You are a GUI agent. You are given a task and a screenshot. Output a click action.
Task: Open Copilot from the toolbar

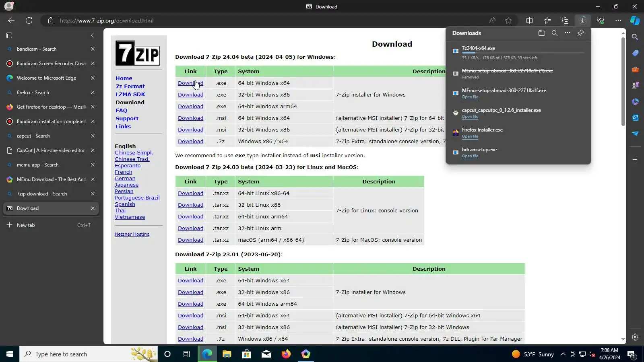point(635,21)
